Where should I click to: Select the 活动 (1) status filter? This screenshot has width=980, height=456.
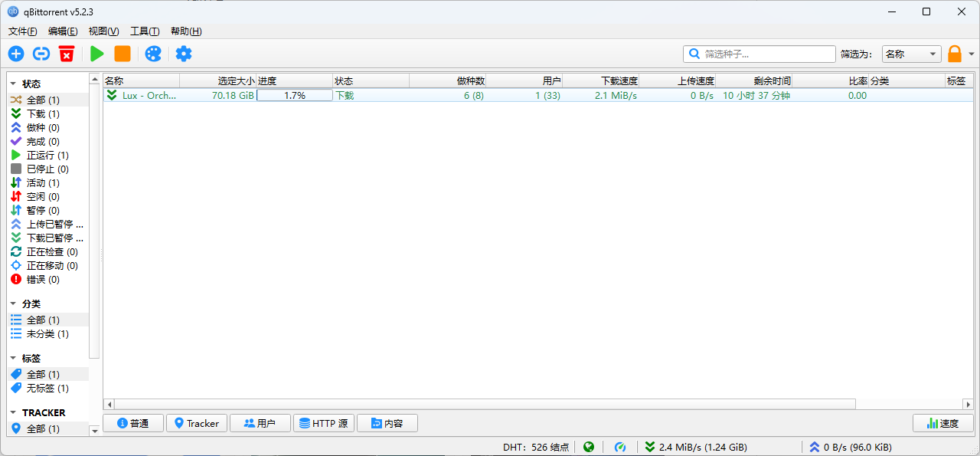click(x=48, y=182)
